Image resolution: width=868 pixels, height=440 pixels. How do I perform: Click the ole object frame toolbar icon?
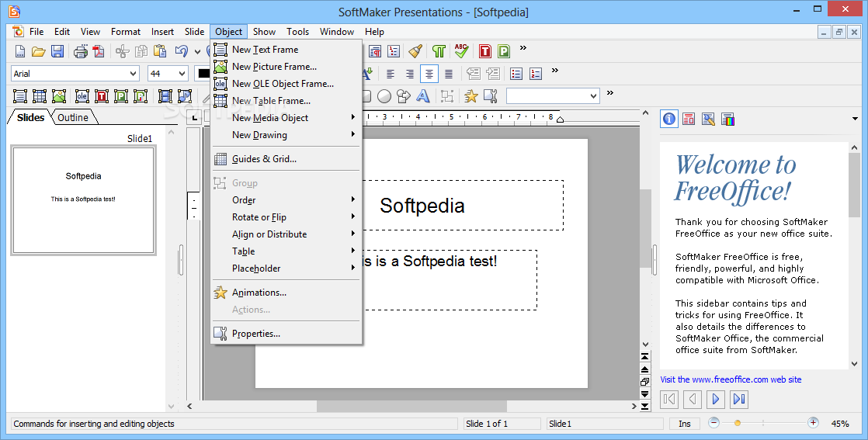tap(82, 96)
